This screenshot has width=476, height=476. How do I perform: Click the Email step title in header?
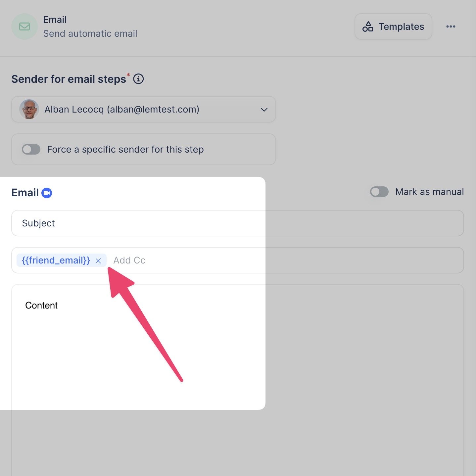55,20
